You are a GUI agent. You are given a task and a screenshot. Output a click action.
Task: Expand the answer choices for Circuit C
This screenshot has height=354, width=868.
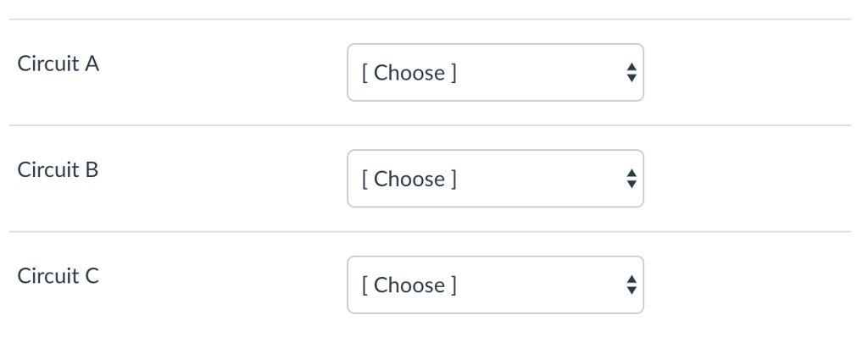(495, 285)
